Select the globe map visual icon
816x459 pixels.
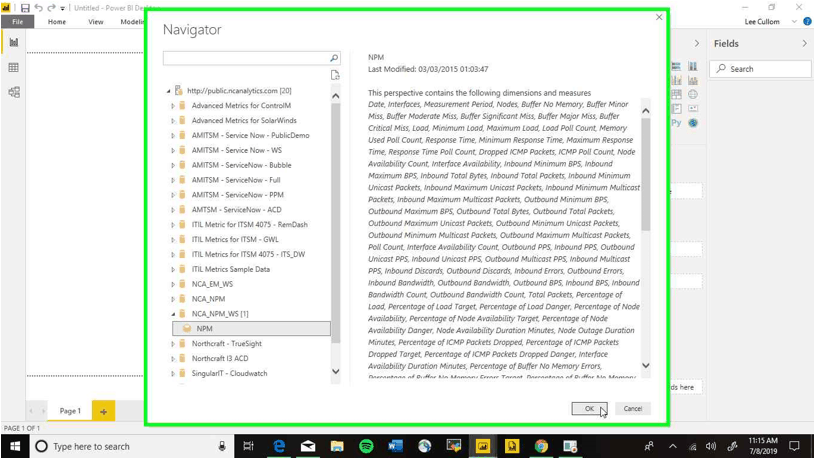pos(693,95)
